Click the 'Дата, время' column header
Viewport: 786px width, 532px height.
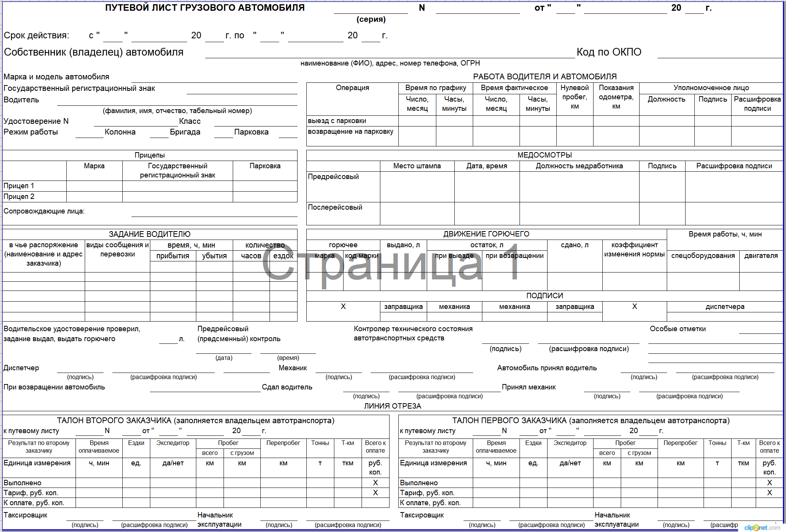(x=487, y=166)
